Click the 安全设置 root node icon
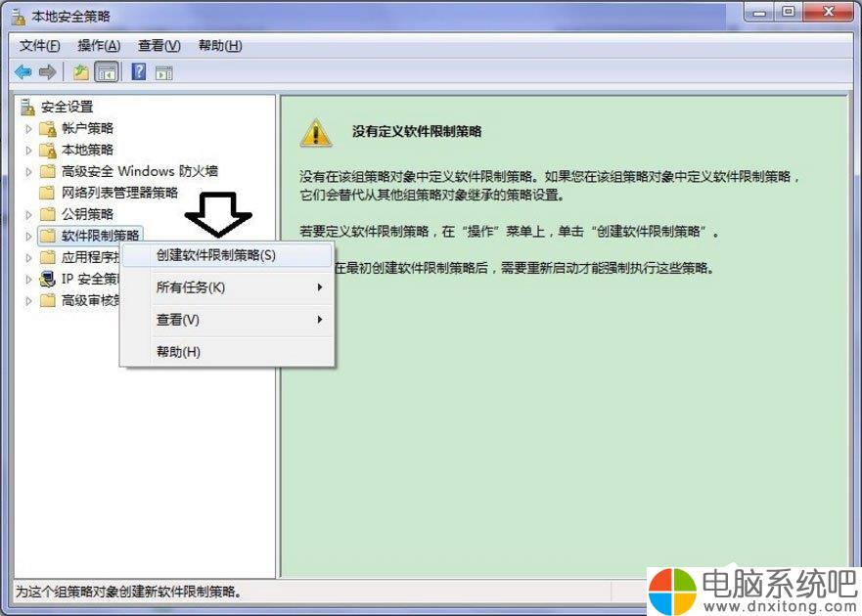The width and height of the screenshot is (862, 616). pyautogui.click(x=27, y=107)
